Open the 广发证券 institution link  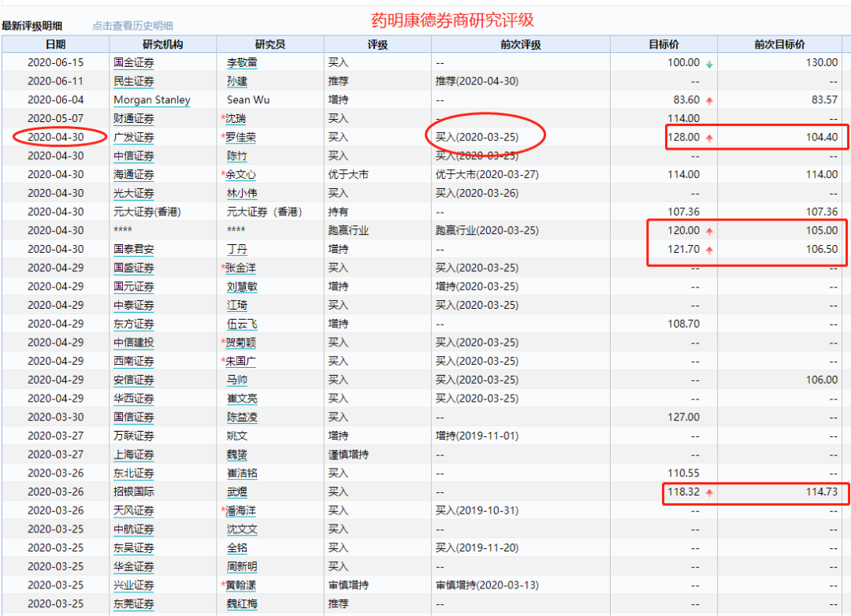tap(133, 137)
